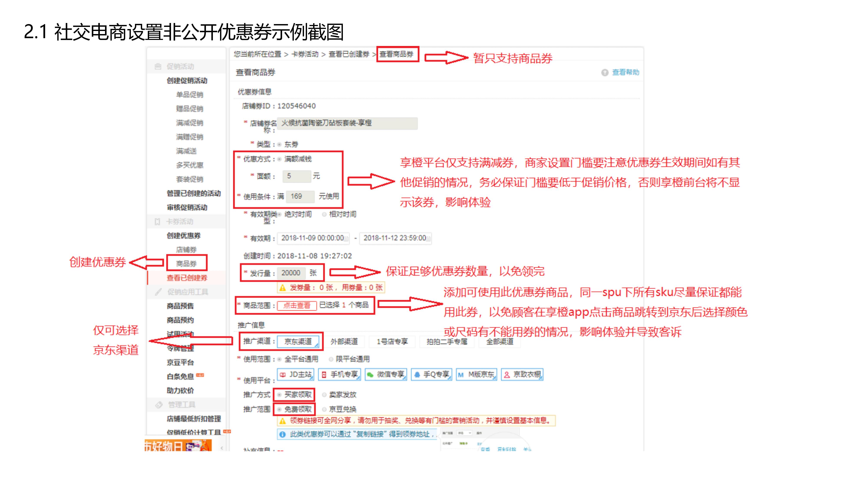Select the 满额减钱 radio button
Screen dimensions: 868x488
click(x=279, y=159)
